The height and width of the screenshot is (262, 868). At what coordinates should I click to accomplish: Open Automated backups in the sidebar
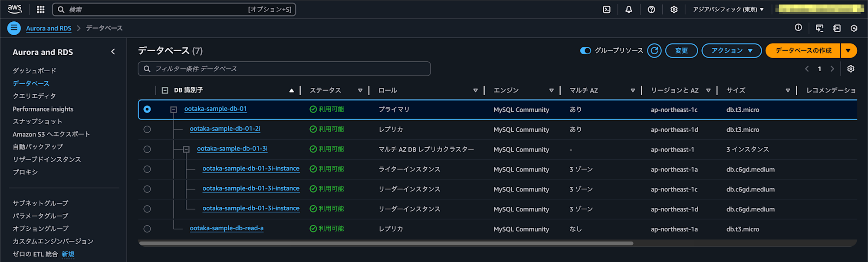click(x=38, y=146)
